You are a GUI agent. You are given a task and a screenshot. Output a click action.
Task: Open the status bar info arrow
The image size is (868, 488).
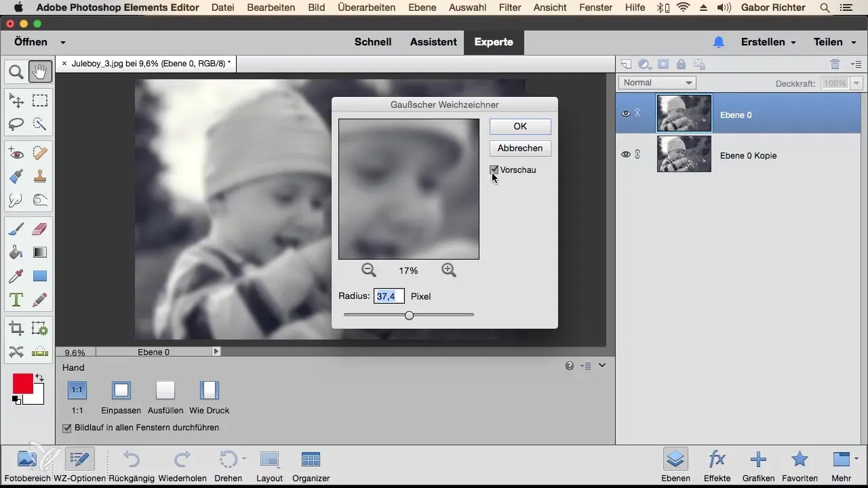pyautogui.click(x=216, y=352)
